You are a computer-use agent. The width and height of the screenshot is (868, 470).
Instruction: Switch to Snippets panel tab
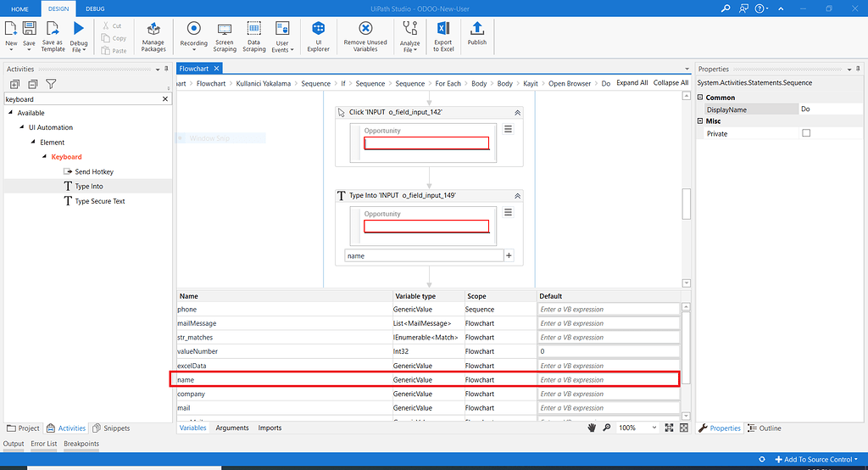point(111,428)
